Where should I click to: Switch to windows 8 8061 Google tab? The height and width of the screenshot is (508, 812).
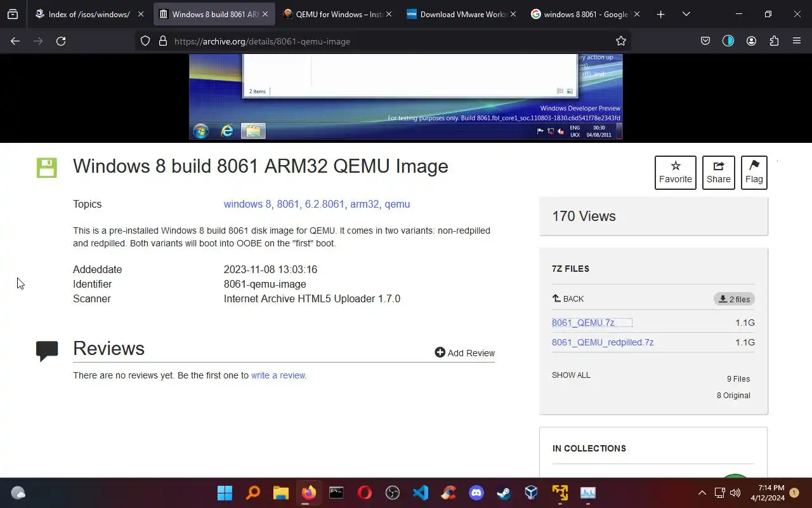pyautogui.click(x=586, y=14)
